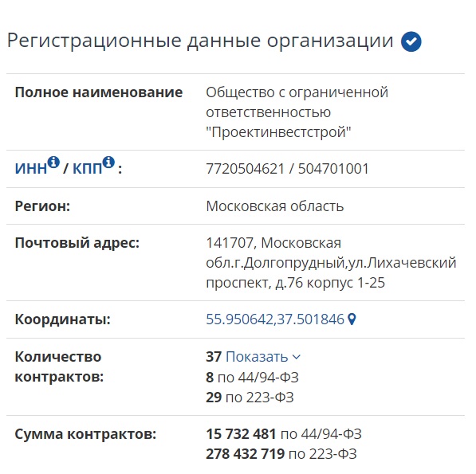Click the total contracts count 37
476x474 pixels.
(214, 357)
